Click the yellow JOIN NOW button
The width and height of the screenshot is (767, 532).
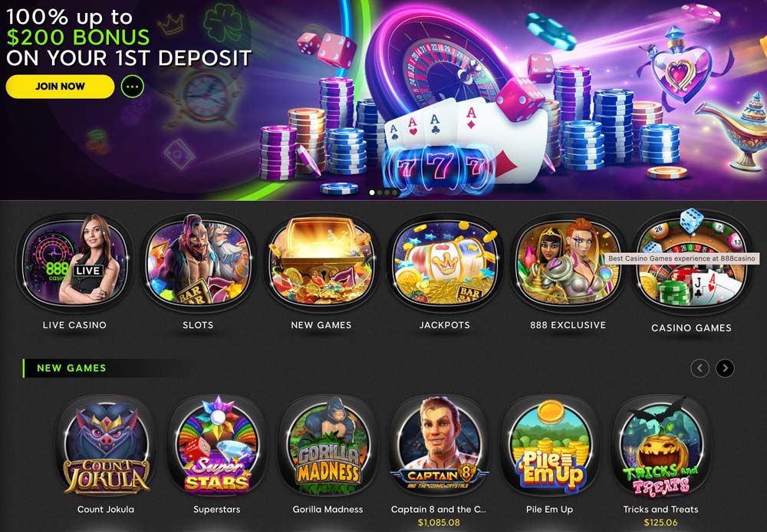(x=60, y=87)
